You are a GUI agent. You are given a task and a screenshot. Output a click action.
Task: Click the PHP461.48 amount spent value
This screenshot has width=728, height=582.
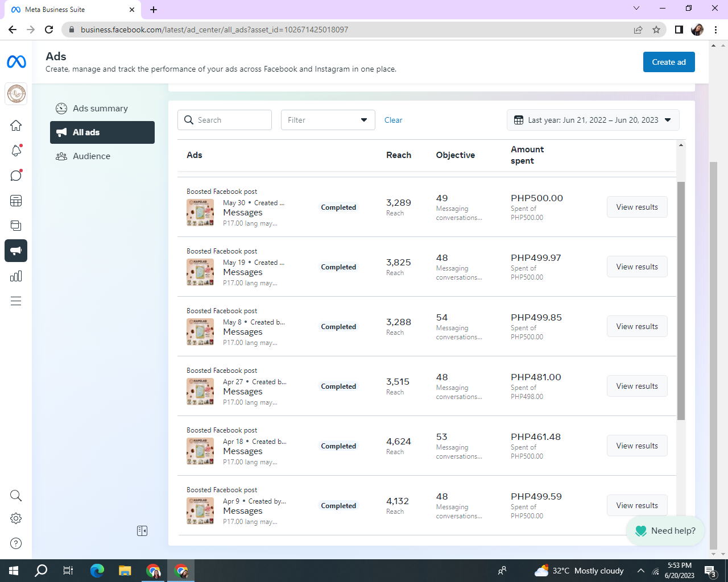pyautogui.click(x=536, y=437)
